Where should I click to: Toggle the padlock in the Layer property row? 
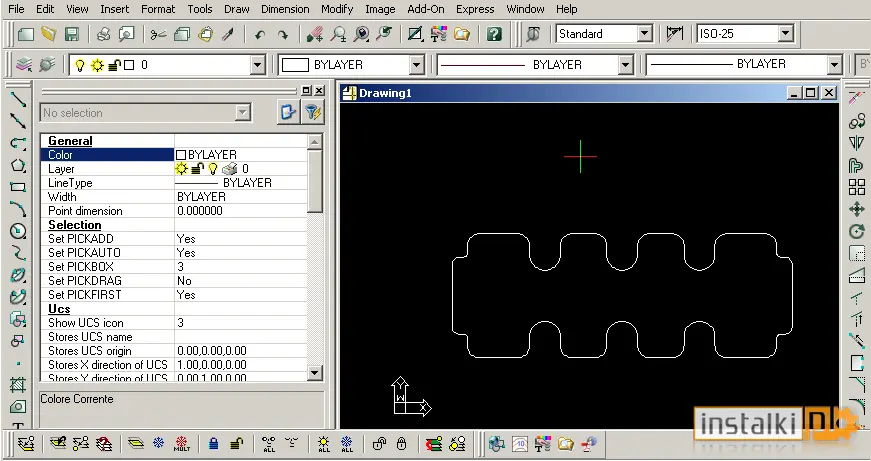point(197,169)
